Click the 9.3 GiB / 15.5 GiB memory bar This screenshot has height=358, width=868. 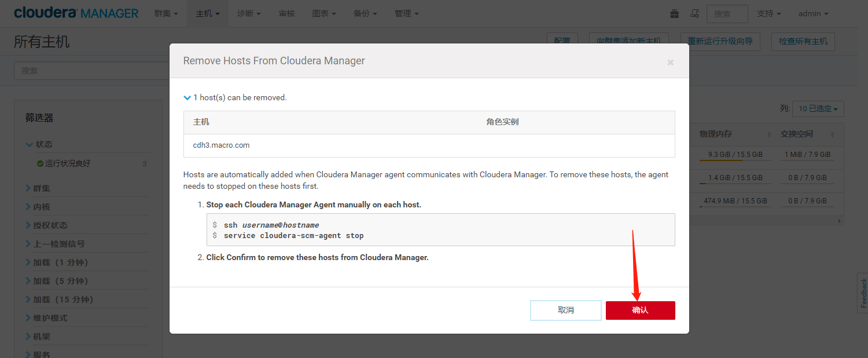(735, 155)
